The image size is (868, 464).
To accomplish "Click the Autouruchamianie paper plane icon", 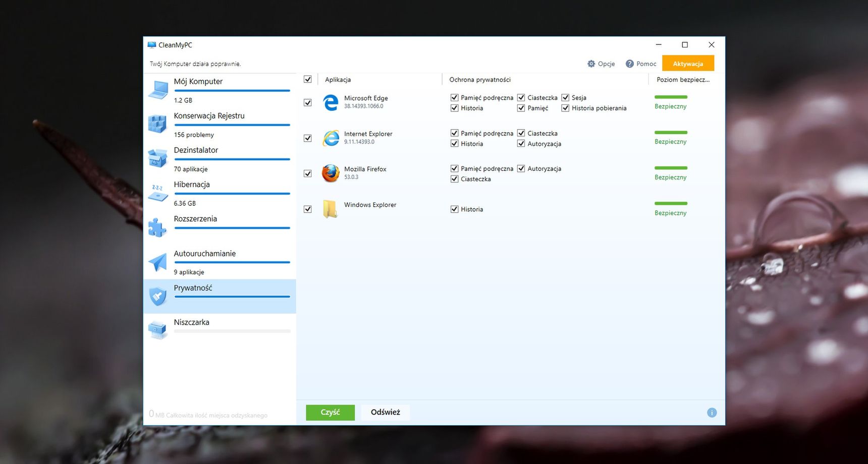I will point(157,262).
